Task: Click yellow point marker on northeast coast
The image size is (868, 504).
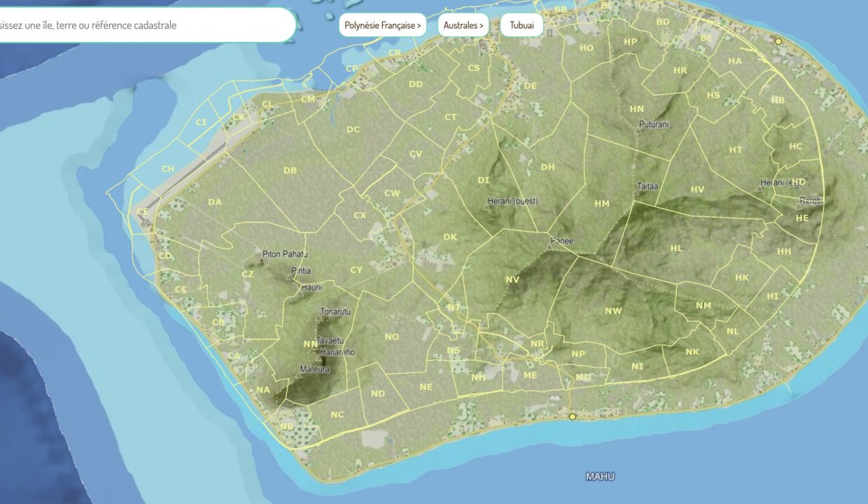Action: [778, 42]
